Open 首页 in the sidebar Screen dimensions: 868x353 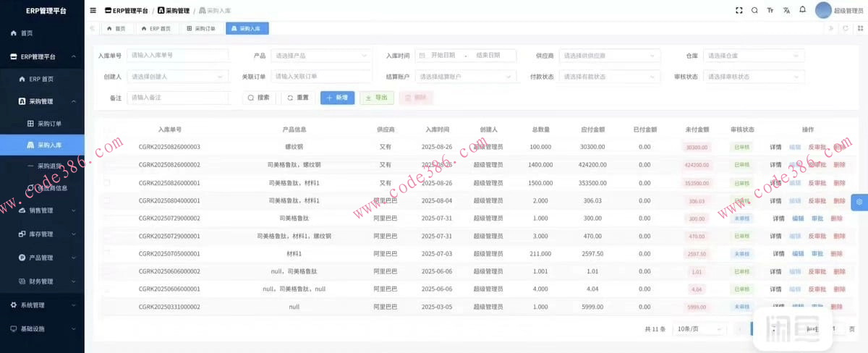tap(42, 33)
